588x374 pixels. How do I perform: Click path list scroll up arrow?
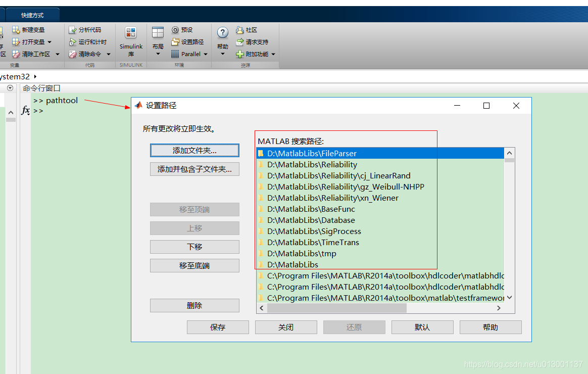509,153
